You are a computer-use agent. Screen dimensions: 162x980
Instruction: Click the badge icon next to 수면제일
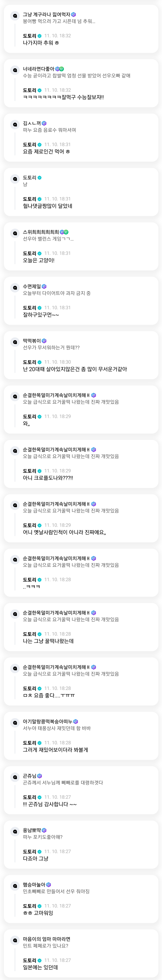(x=44, y=286)
